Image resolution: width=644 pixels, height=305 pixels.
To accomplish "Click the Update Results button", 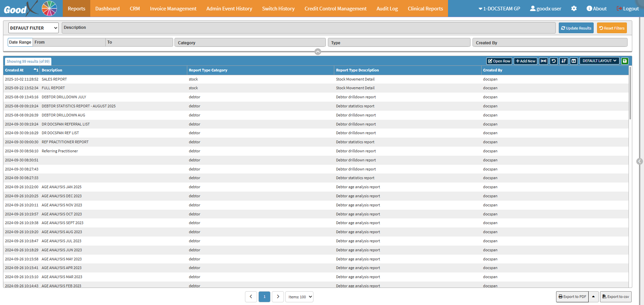I will (x=576, y=28).
